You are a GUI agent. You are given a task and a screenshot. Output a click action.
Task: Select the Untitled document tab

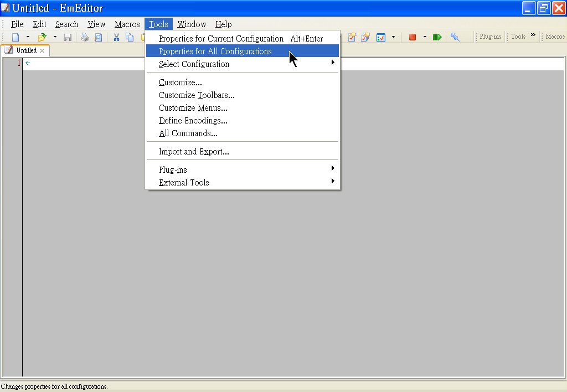[26, 50]
